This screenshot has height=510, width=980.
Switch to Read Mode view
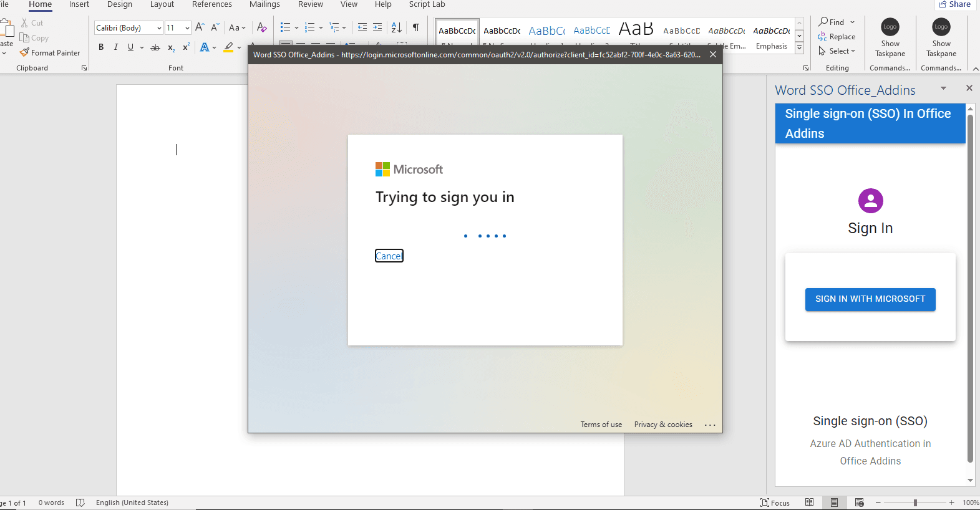point(809,503)
